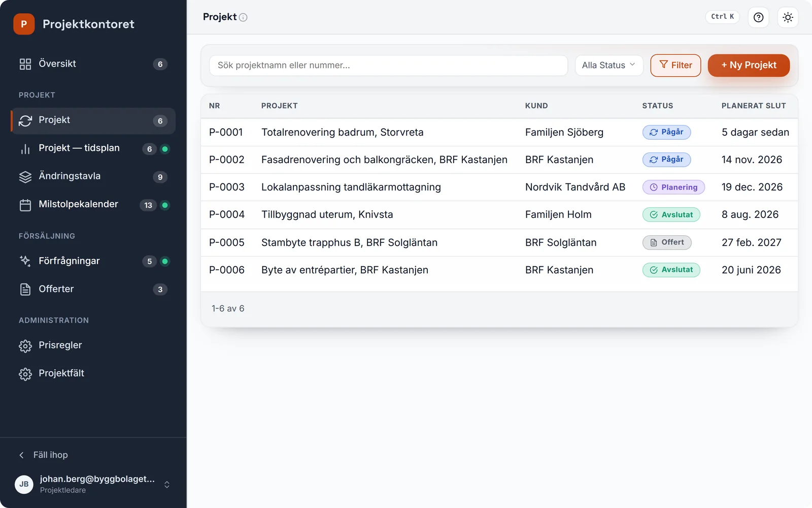Viewport: 812px width, 508px height.
Task: Click the Ctrl K shortcut badge
Action: 722,17
